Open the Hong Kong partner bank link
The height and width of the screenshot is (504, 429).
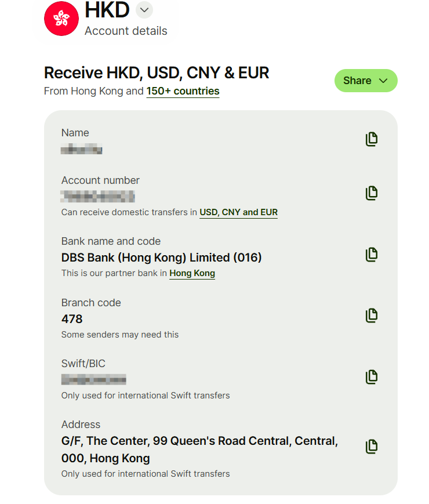tap(192, 273)
